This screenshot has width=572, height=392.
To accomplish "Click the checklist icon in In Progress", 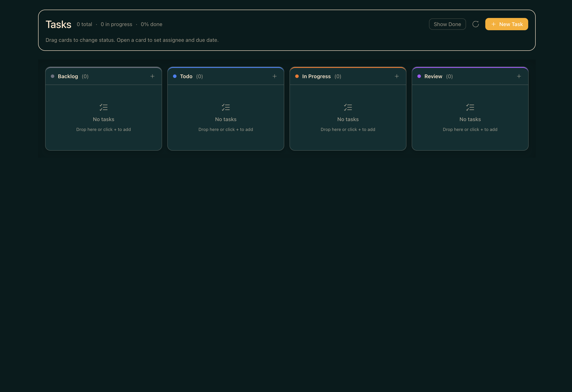I will (x=348, y=107).
